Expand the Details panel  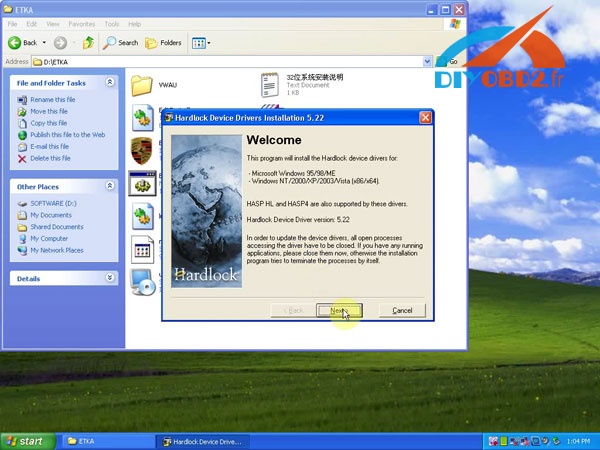(x=110, y=278)
